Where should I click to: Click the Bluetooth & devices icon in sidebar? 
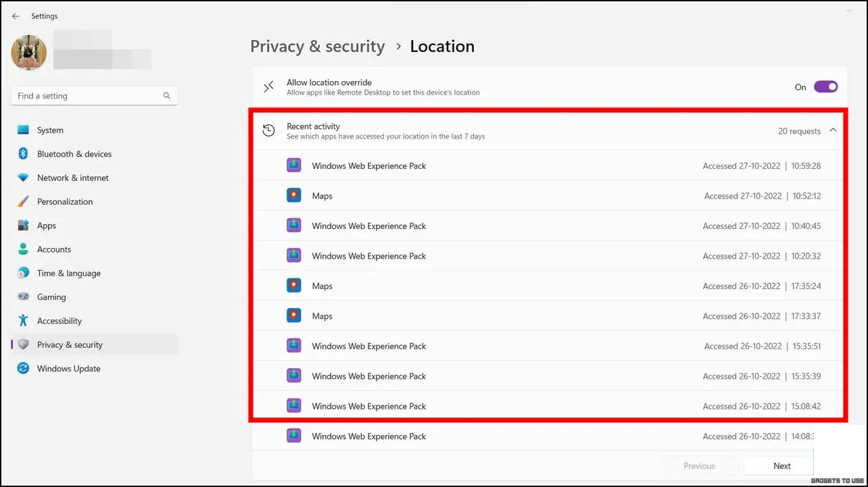click(x=24, y=154)
